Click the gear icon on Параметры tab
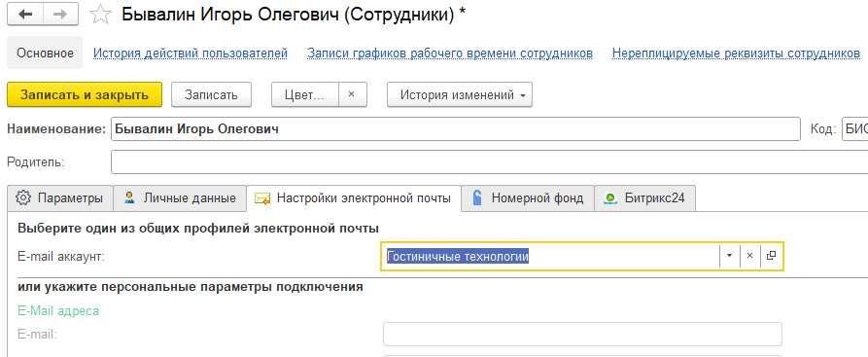 22,198
